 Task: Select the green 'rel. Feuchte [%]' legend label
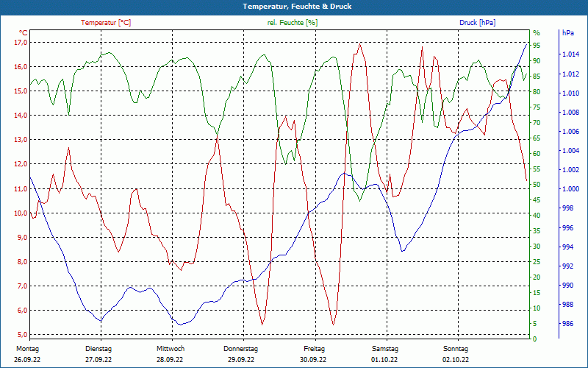coord(292,23)
